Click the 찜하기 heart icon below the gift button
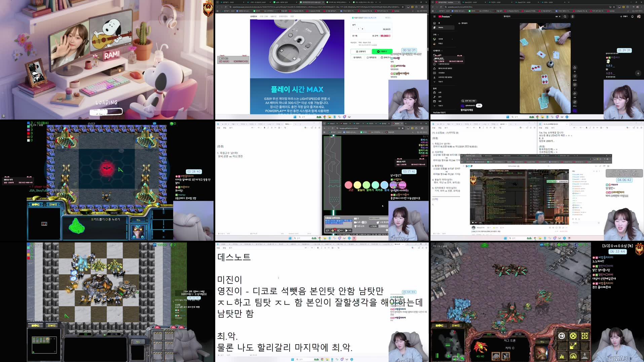The height and width of the screenshot is (362, 644). tap(354, 58)
